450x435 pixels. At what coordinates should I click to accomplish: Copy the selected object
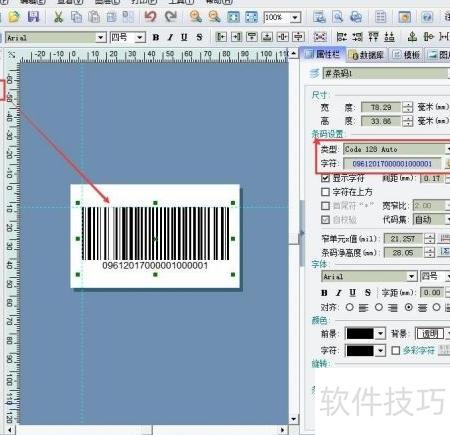[x=76, y=17]
